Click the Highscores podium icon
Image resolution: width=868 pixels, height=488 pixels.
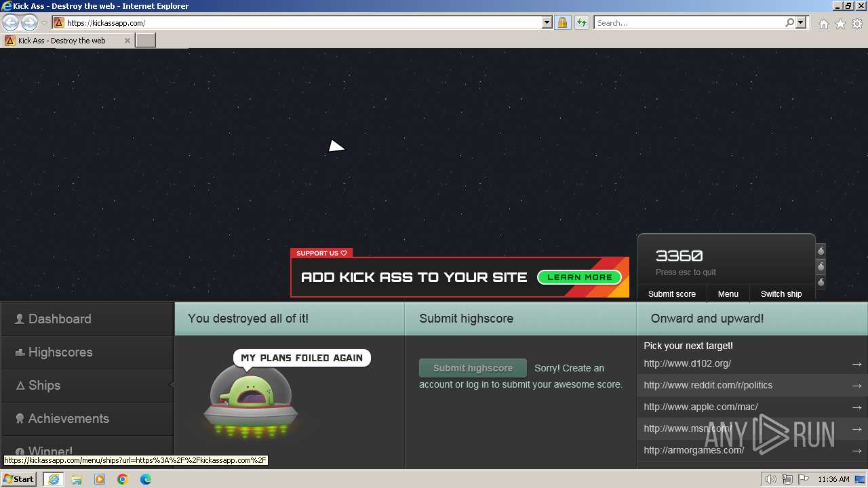coord(20,352)
